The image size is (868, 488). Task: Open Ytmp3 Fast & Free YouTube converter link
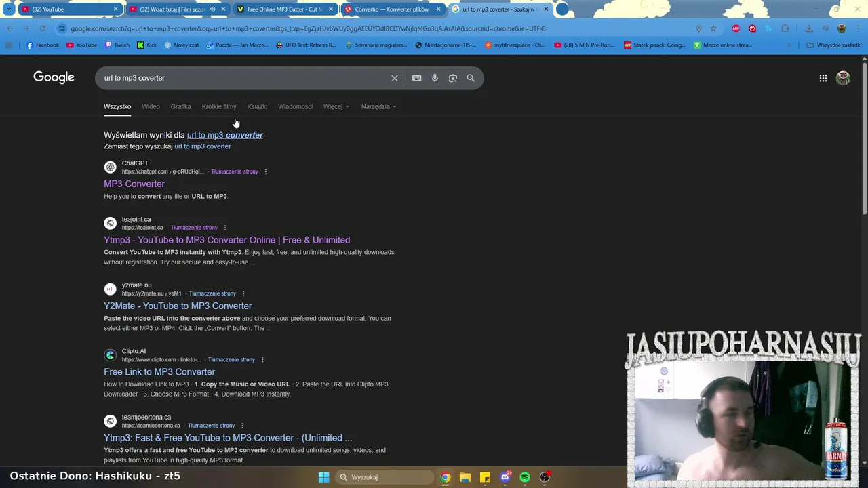click(228, 438)
